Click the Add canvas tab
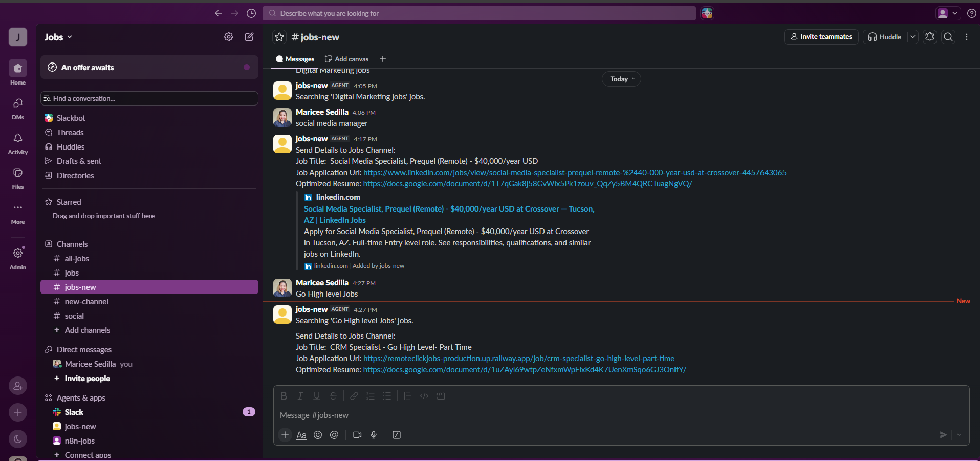The image size is (980, 461). (x=346, y=59)
